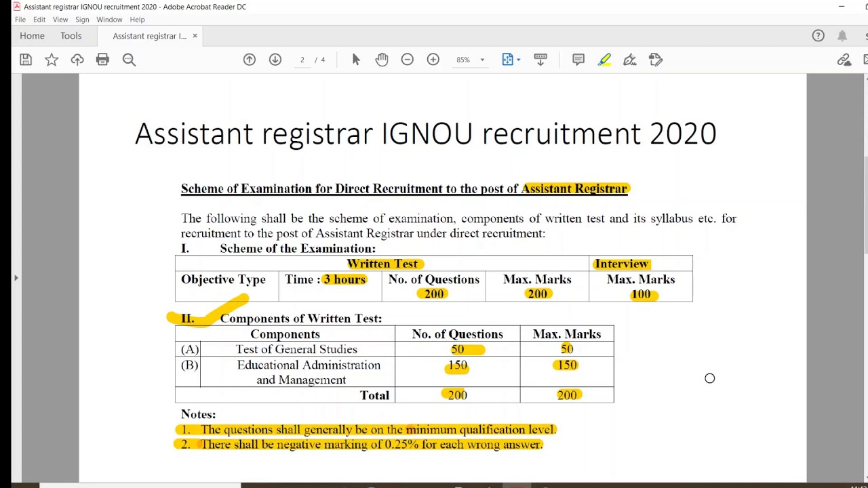Open the Window menu
Screen dimensions: 868x488
coord(109,20)
